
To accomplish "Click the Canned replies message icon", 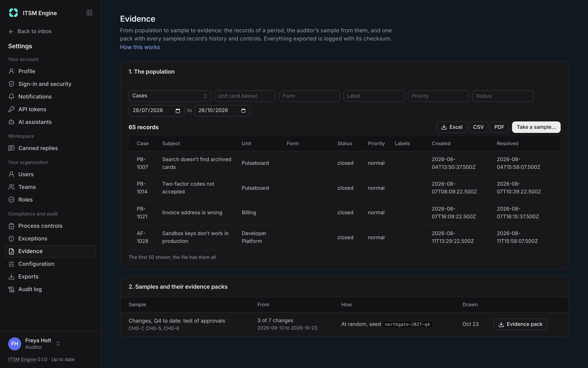I will coord(11,148).
